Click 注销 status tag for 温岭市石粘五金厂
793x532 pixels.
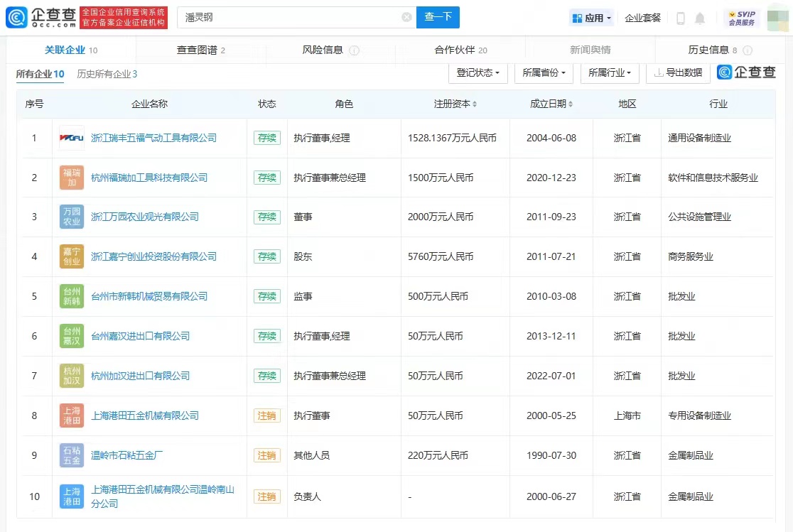point(267,455)
